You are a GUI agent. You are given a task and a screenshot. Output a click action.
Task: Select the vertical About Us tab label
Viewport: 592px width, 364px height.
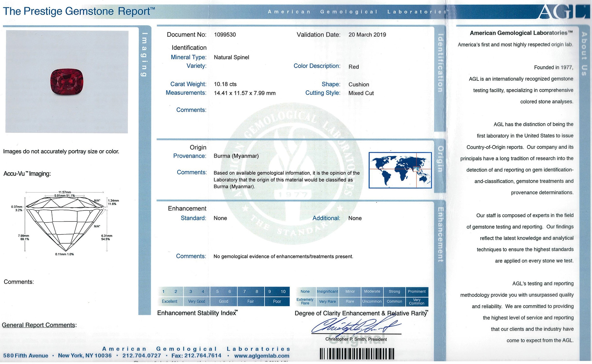pyautogui.click(x=584, y=54)
